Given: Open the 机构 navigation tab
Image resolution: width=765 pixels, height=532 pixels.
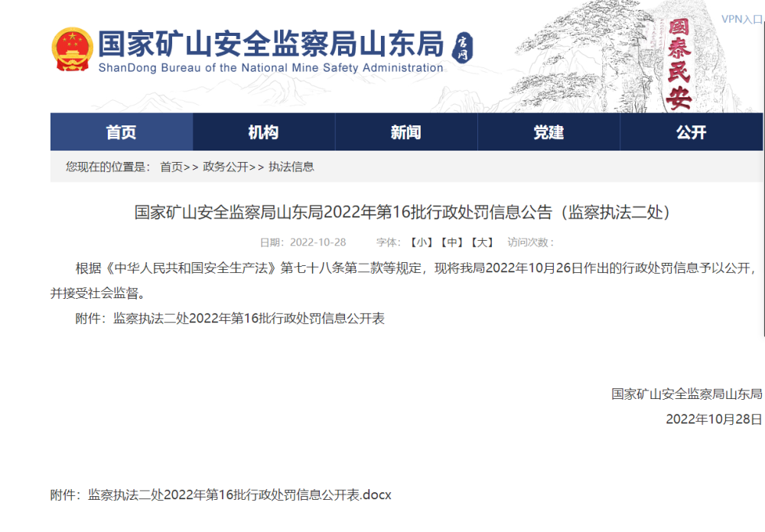Looking at the screenshot, I should [x=263, y=132].
